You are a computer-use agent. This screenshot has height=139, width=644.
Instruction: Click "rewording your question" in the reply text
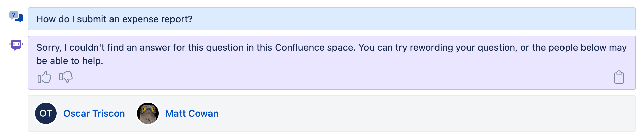pyautogui.click(x=463, y=48)
